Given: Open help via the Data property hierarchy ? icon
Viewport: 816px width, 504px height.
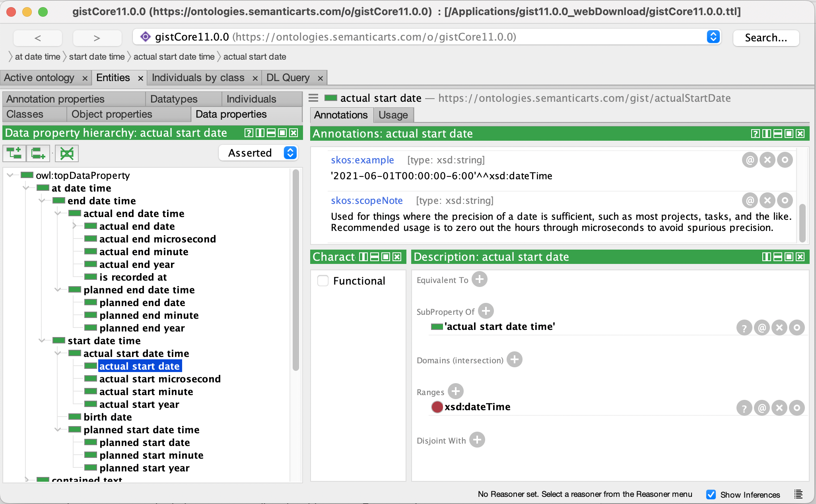Looking at the screenshot, I should pyautogui.click(x=249, y=133).
